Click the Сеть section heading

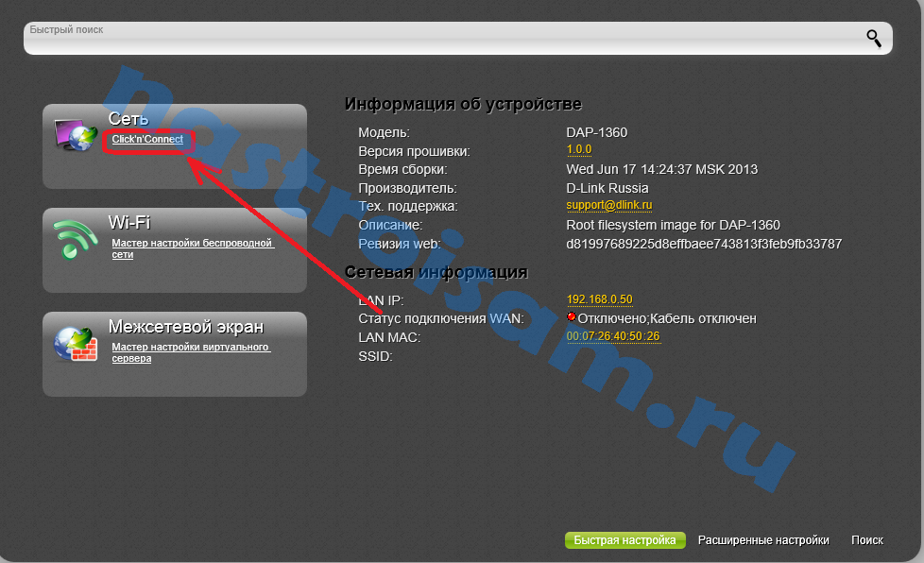128,120
